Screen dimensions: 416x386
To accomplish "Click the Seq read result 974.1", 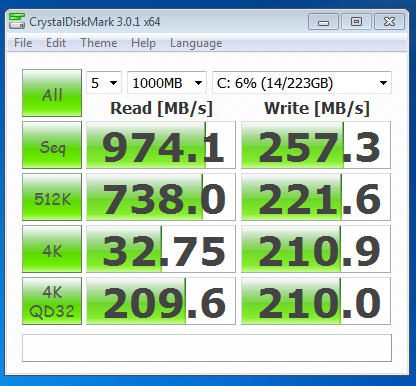I will 161,145.
